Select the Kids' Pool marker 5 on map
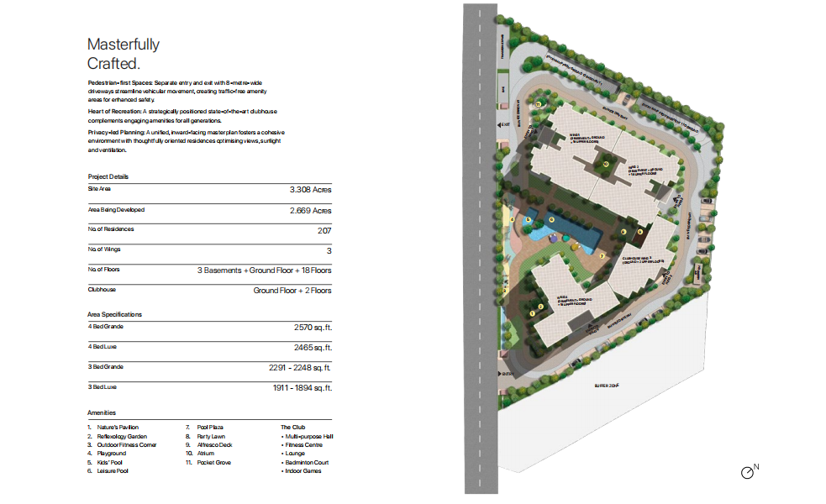Screen dimensions: 826x504 [528, 220]
